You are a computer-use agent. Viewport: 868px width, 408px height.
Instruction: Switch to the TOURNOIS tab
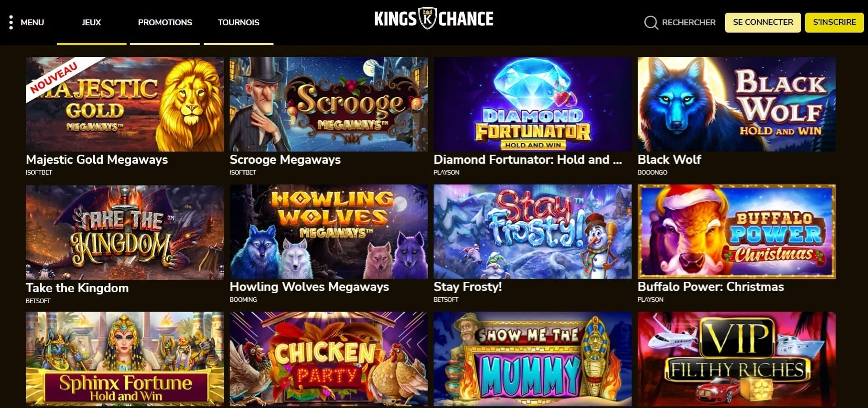coord(238,23)
